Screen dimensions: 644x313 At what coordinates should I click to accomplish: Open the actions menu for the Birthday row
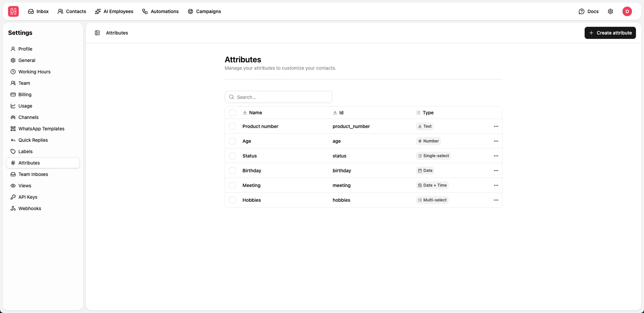coord(496,171)
